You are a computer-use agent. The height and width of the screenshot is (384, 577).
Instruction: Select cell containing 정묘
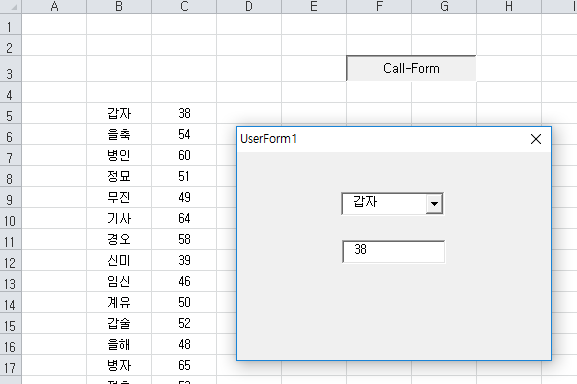[x=119, y=176]
